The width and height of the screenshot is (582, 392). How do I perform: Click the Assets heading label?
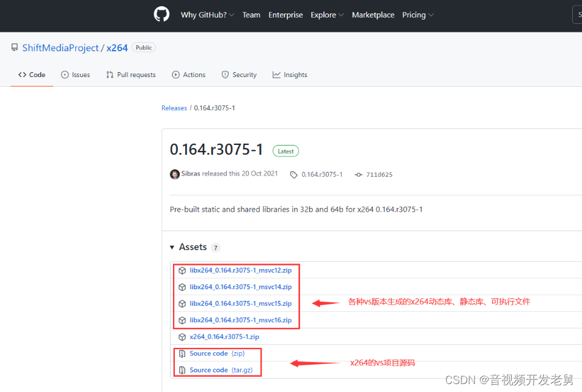pyautogui.click(x=193, y=247)
